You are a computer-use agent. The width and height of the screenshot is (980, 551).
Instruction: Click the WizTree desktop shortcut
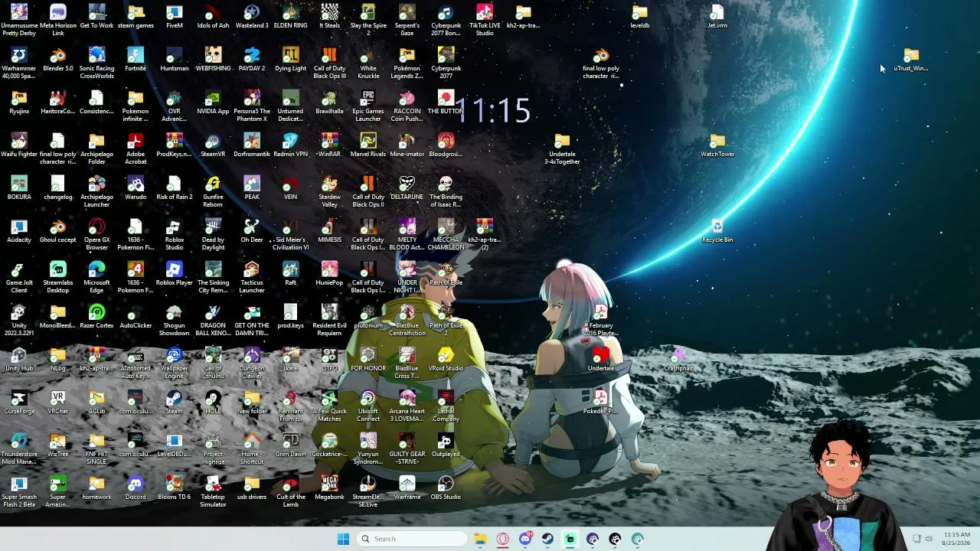coord(58,445)
